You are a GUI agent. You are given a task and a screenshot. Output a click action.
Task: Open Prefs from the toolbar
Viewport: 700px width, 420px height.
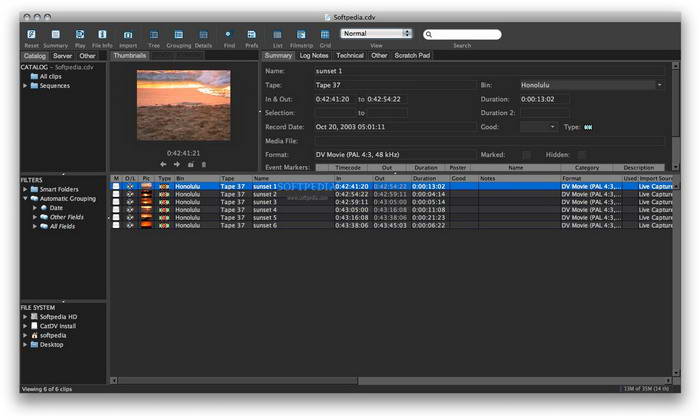click(251, 34)
